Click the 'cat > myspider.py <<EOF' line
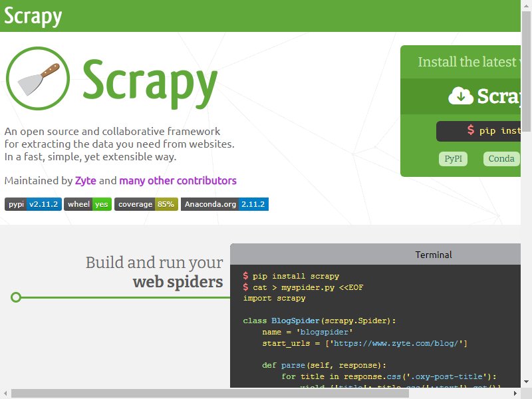The width and height of the screenshot is (532, 399). 303,287
